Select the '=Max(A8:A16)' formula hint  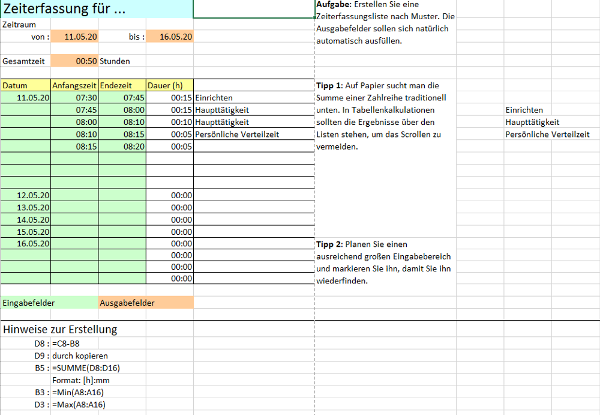pos(82,404)
